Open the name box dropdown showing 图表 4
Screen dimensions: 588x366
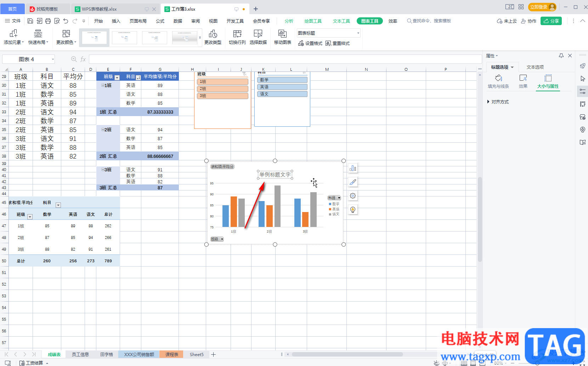coord(53,59)
